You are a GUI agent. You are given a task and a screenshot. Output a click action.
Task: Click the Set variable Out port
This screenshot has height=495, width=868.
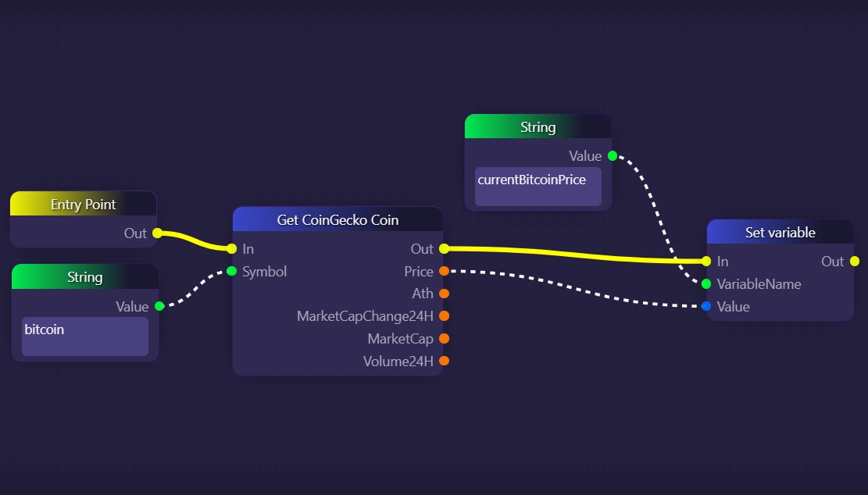pos(854,261)
